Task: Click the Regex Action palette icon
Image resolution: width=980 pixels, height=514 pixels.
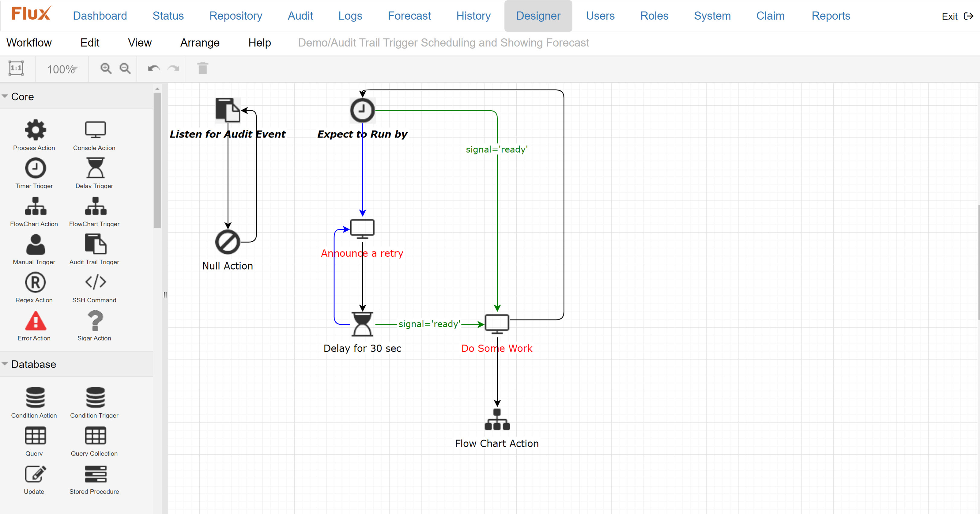Action: (36, 282)
